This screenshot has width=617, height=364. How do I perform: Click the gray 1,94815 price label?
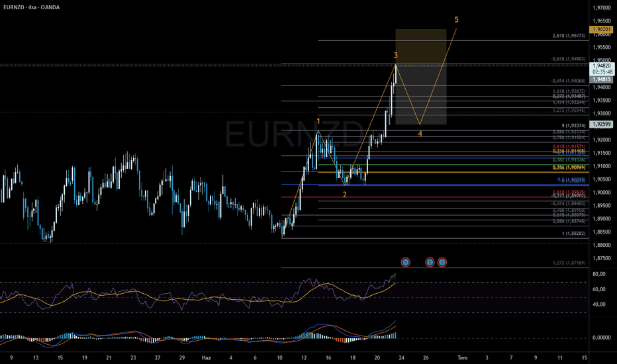click(601, 79)
